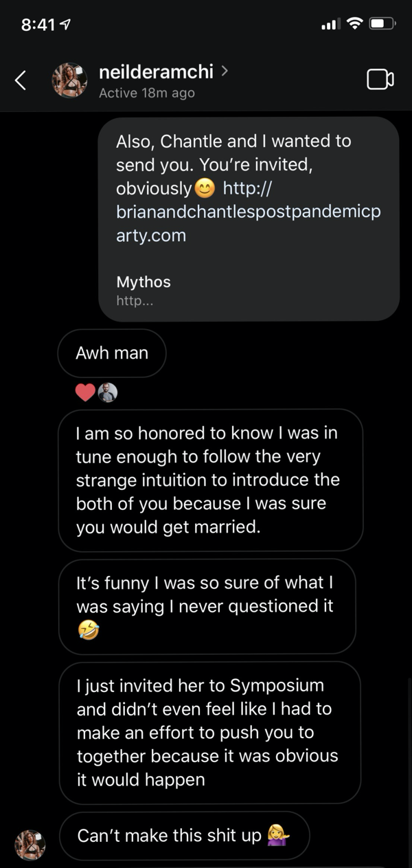Screen dimensions: 412x868
Task: Start a video call with neilderamchi
Action: coord(380,80)
